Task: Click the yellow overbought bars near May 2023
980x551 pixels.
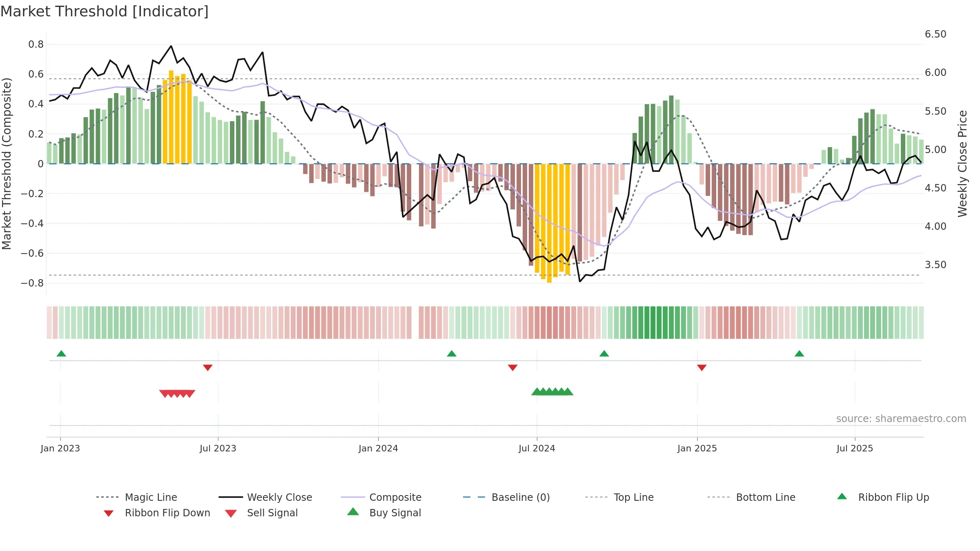Action: [177, 118]
